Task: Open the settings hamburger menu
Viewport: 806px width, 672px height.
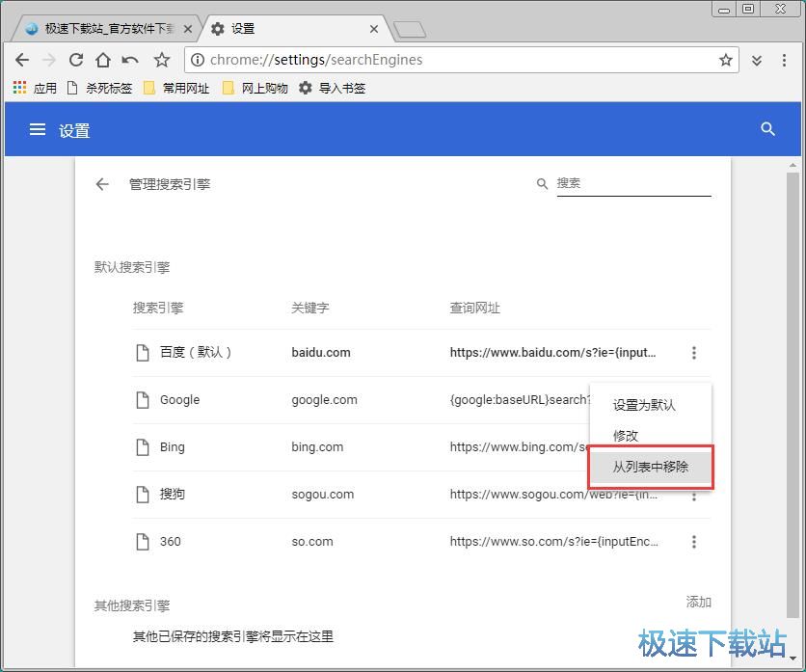Action: [38, 129]
